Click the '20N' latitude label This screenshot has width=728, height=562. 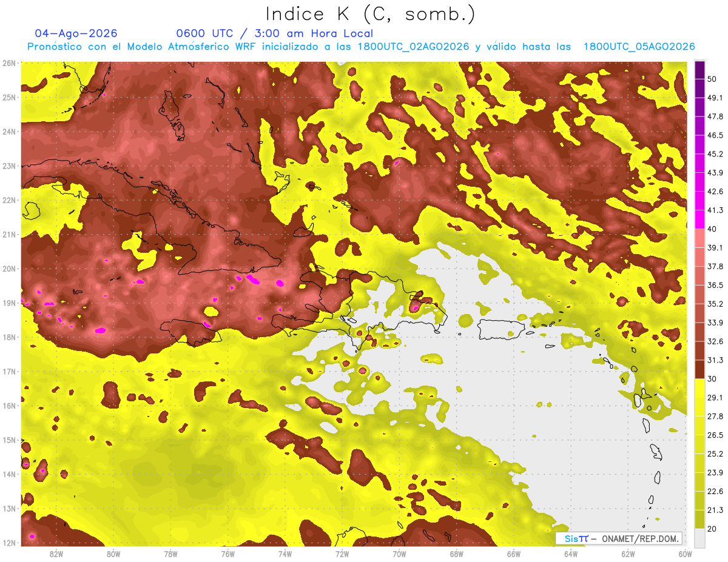point(9,269)
